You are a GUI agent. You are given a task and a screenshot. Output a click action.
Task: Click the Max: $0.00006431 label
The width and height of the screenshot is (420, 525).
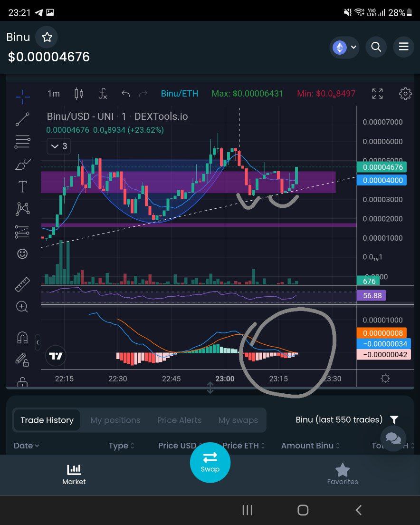(x=248, y=93)
